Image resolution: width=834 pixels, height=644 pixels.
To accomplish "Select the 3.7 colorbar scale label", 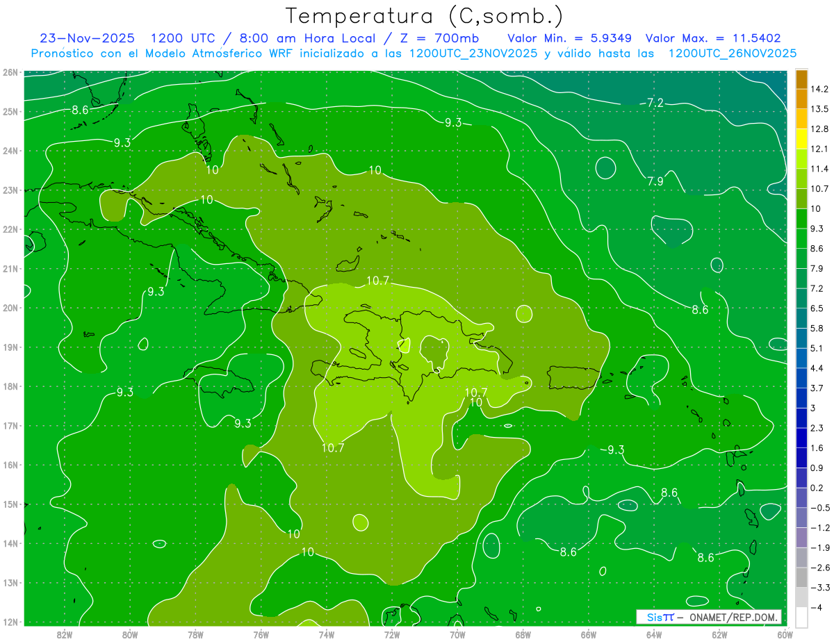I will (817, 388).
